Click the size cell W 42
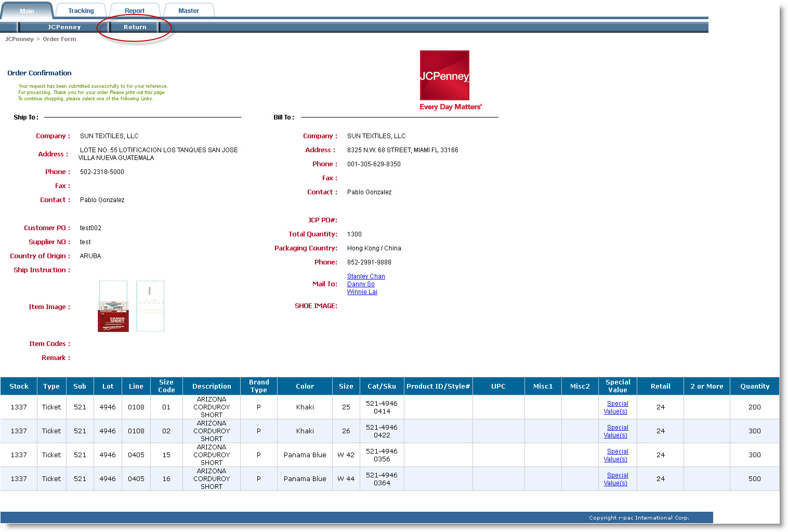Image resolution: width=788 pixels, height=532 pixels. click(346, 455)
